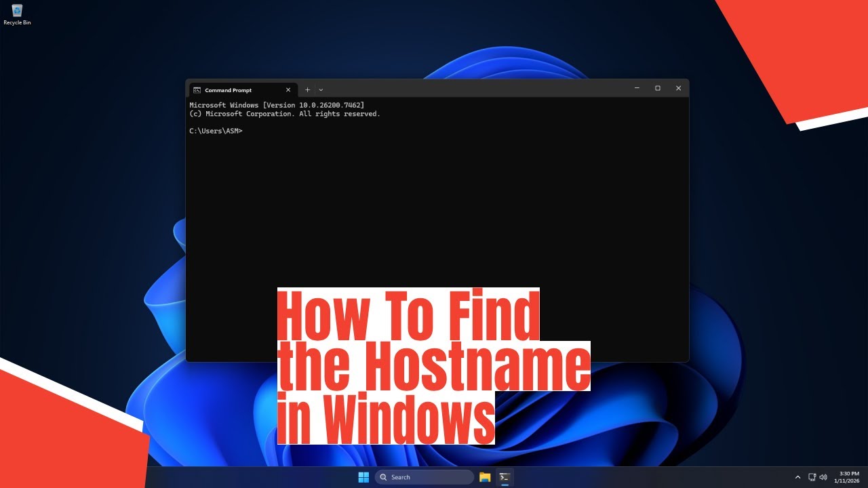This screenshot has height=488, width=868.
Task: Close the Command Prompt tab
Action: point(288,89)
